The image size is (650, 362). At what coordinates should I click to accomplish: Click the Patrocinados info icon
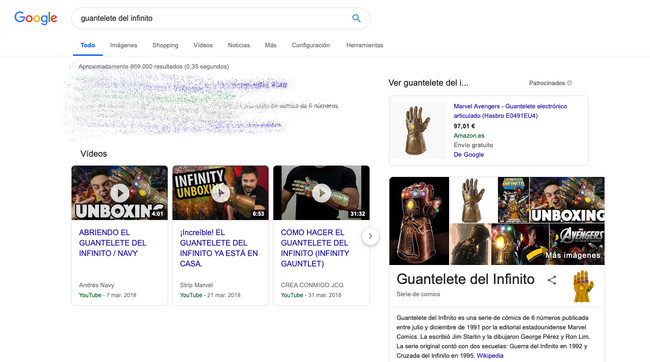[x=570, y=83]
